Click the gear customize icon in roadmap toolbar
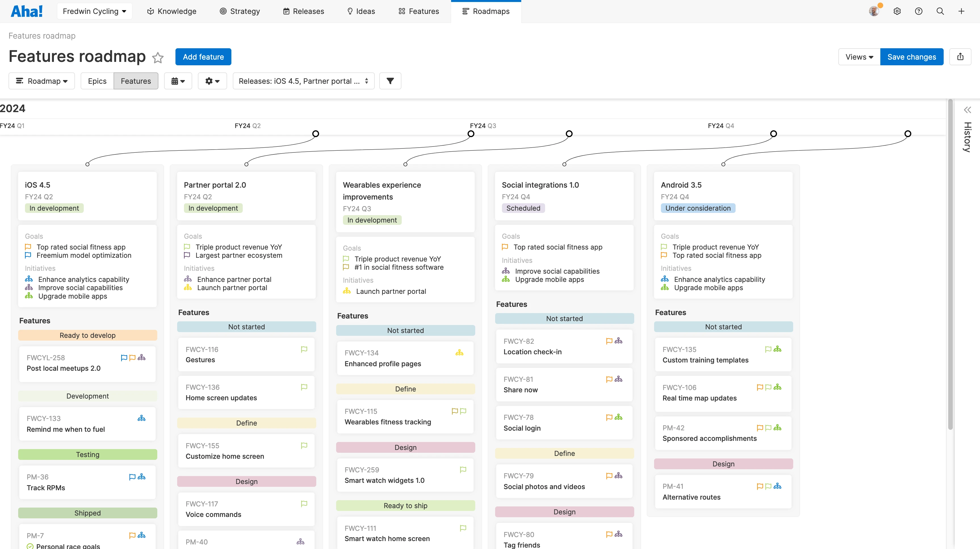The width and height of the screenshot is (980, 549). (x=212, y=81)
